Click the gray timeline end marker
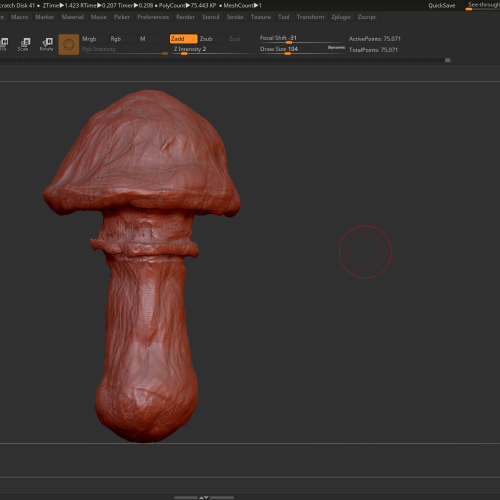Image resolution: width=500 pixels, height=500 pixels. pos(448,60)
